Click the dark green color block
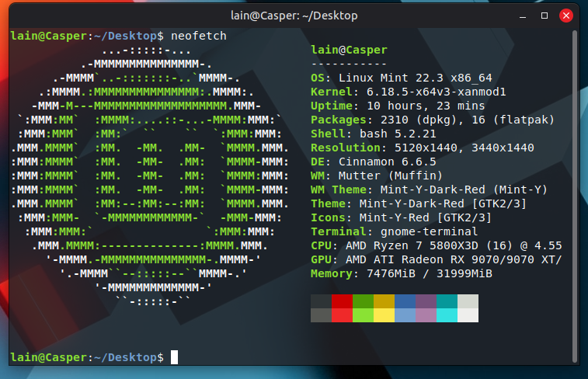Viewport: 588px width, 379px height. (x=363, y=301)
